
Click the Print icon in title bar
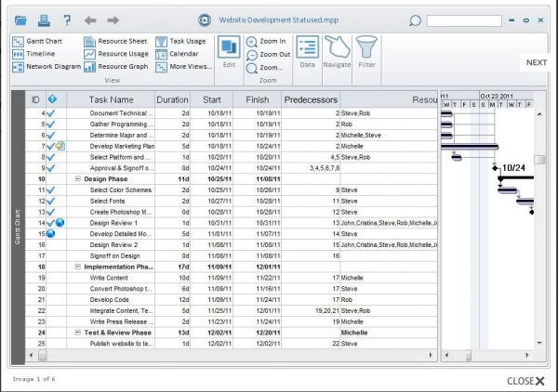[x=44, y=20]
